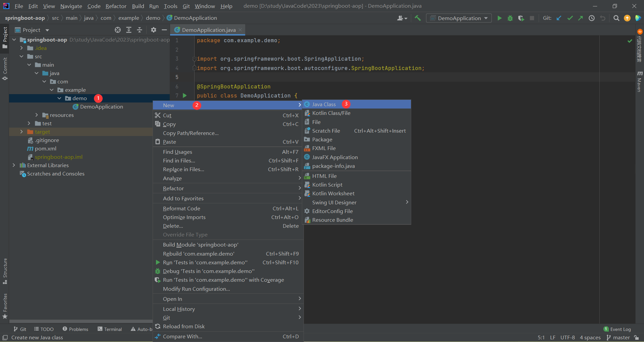The image size is (644, 342).
Task: Open the Problems tool window
Action: 75,329
